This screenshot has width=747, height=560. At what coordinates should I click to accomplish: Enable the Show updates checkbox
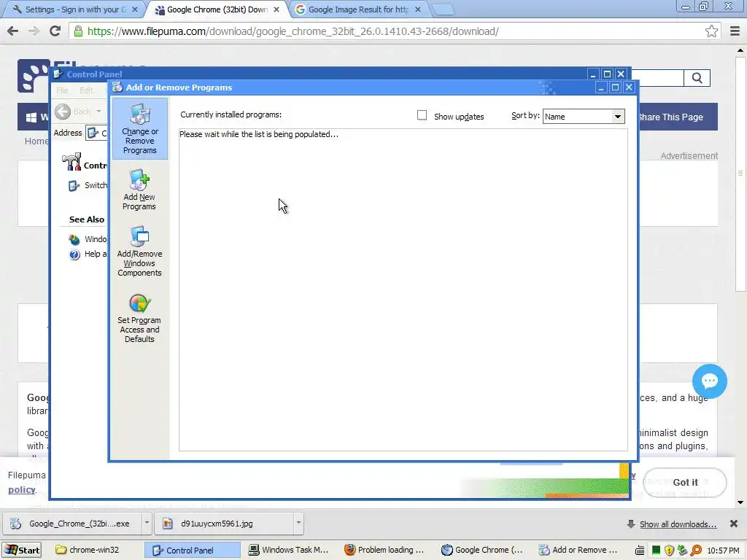tap(422, 115)
